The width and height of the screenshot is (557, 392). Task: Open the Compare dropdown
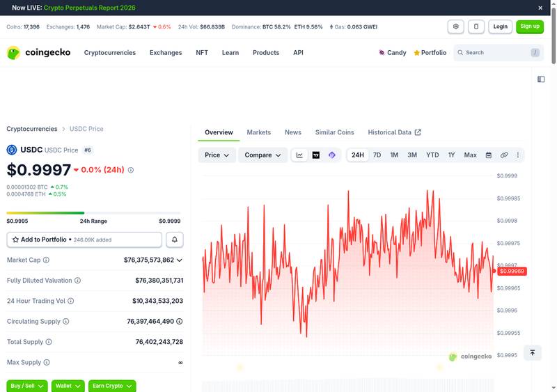tap(262, 155)
